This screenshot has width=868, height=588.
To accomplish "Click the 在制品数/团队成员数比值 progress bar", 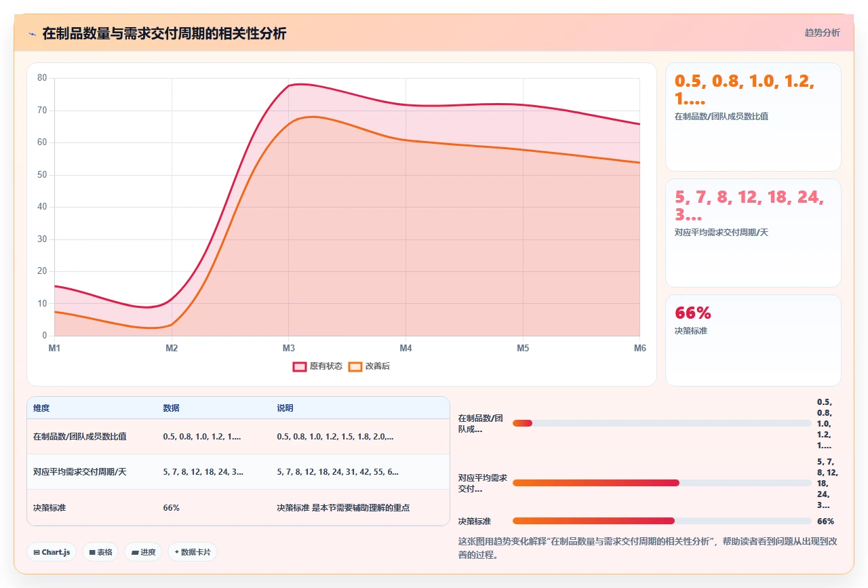I will click(662, 423).
